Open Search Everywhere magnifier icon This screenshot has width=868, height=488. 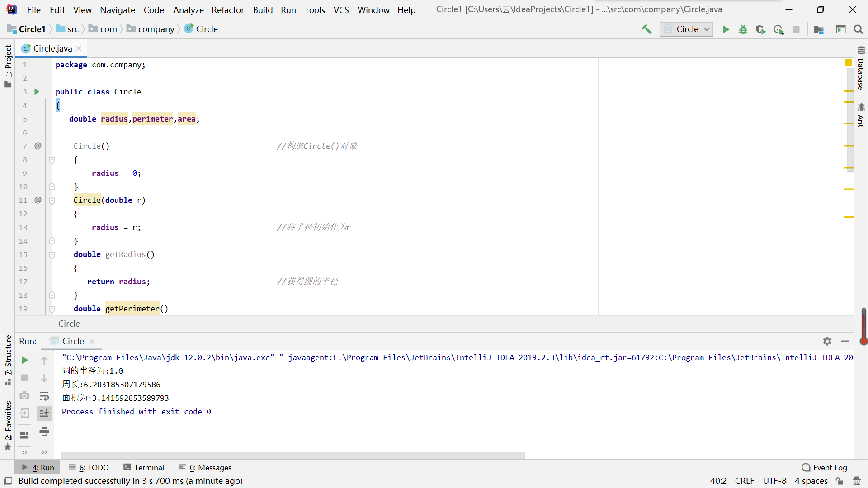(859, 29)
